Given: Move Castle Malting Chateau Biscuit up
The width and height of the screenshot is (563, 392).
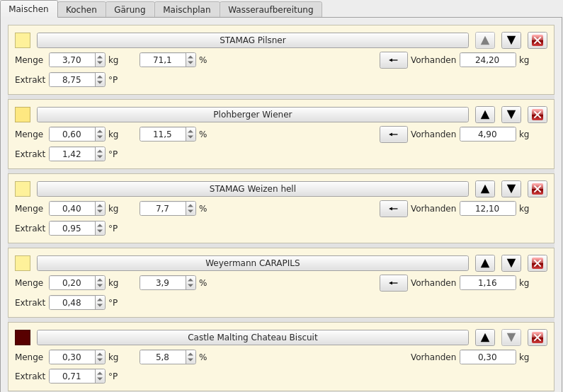Looking at the screenshot, I should pos(484,338).
